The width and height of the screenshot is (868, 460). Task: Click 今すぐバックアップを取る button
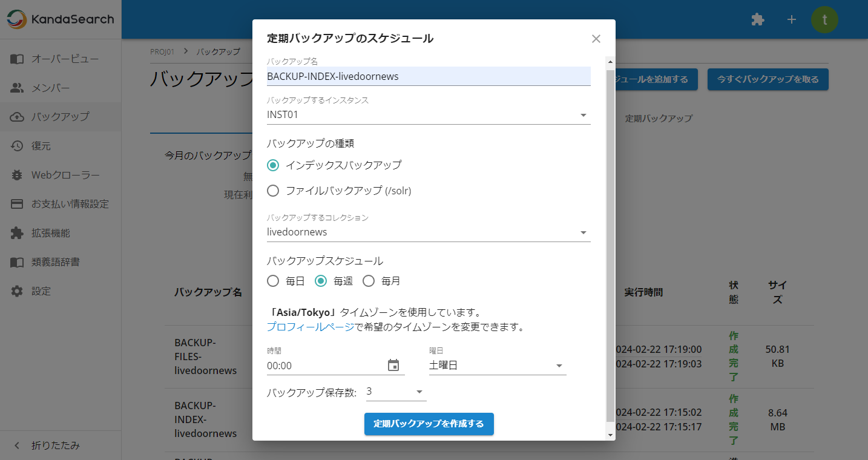coord(768,79)
